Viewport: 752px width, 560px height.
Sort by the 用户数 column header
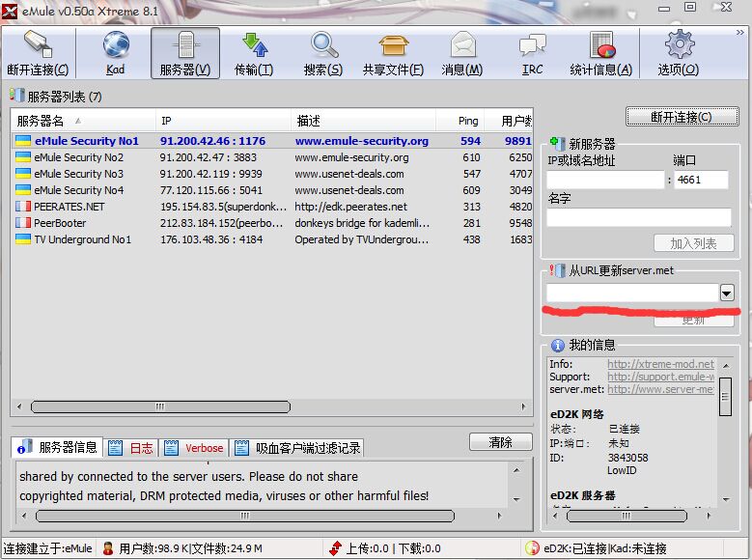[x=509, y=121]
